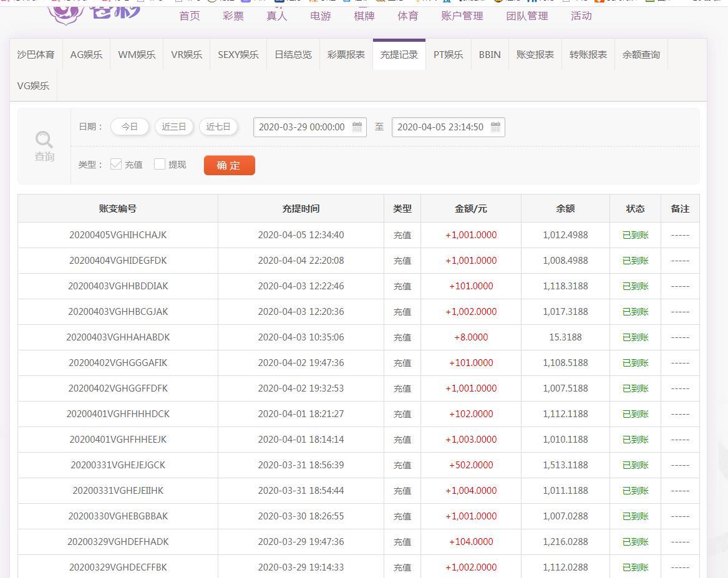The width and height of the screenshot is (728, 578).
Task: Open the 电游 navigation menu
Action: 321,16
